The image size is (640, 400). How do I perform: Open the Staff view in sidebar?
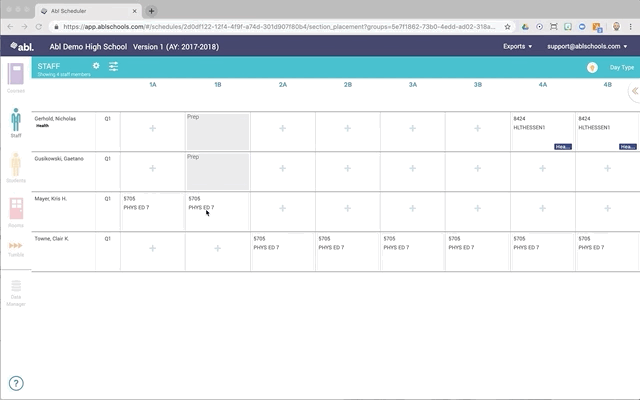click(x=16, y=123)
